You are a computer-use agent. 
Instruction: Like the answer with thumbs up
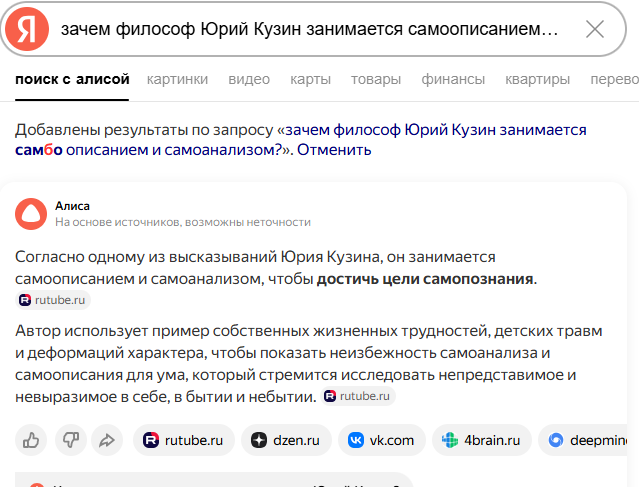[31, 440]
